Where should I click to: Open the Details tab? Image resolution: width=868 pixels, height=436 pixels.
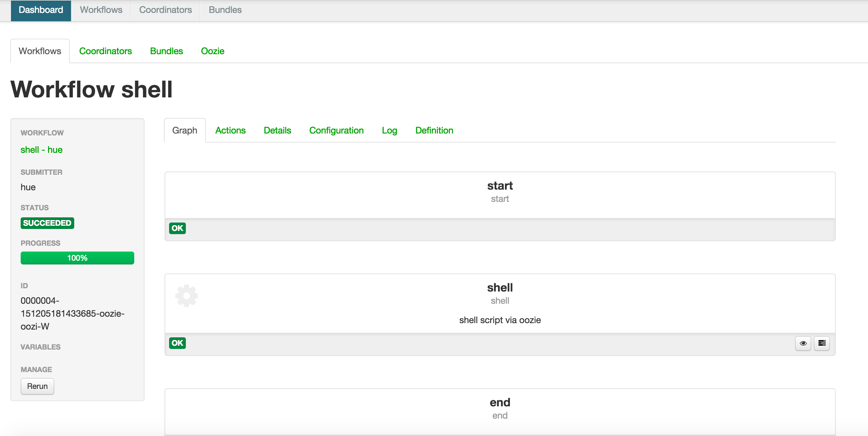coord(277,130)
